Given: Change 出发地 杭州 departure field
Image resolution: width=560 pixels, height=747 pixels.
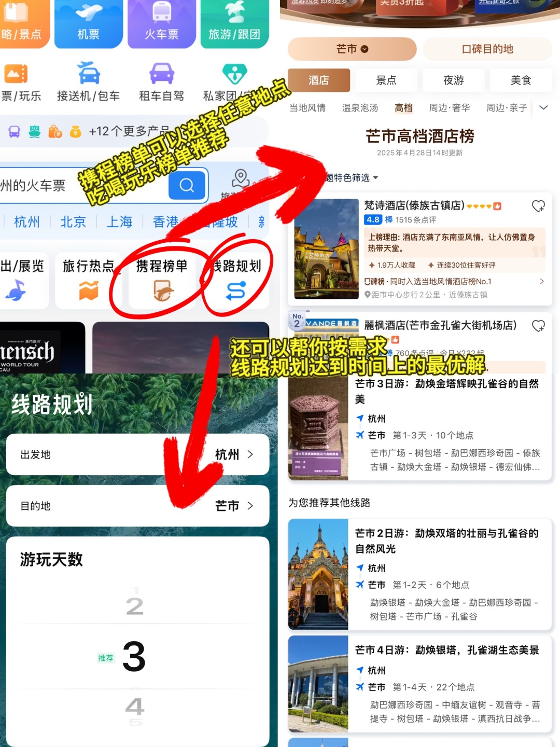Looking at the screenshot, I should [137, 454].
